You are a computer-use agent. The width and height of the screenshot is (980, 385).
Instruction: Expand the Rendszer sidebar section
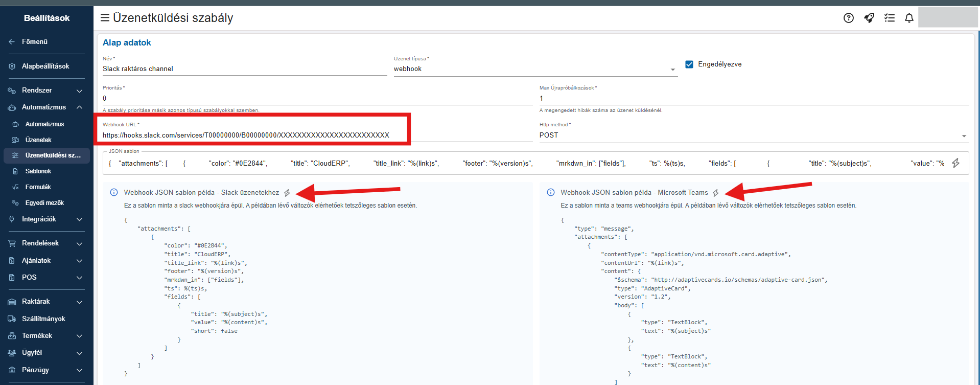click(79, 90)
